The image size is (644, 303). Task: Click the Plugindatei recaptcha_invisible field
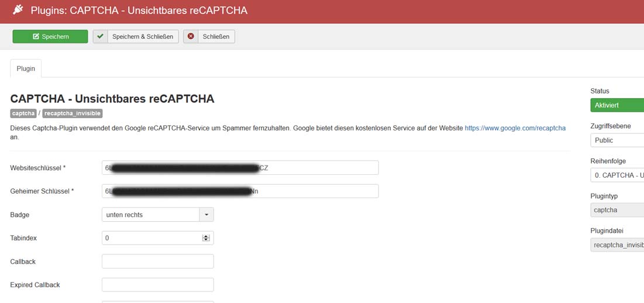coord(617,245)
